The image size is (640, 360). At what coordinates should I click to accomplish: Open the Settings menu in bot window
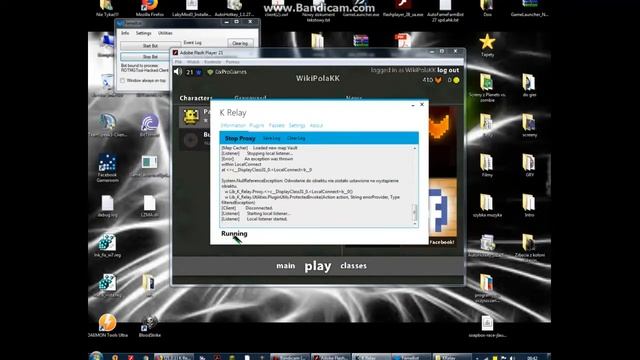point(143,33)
